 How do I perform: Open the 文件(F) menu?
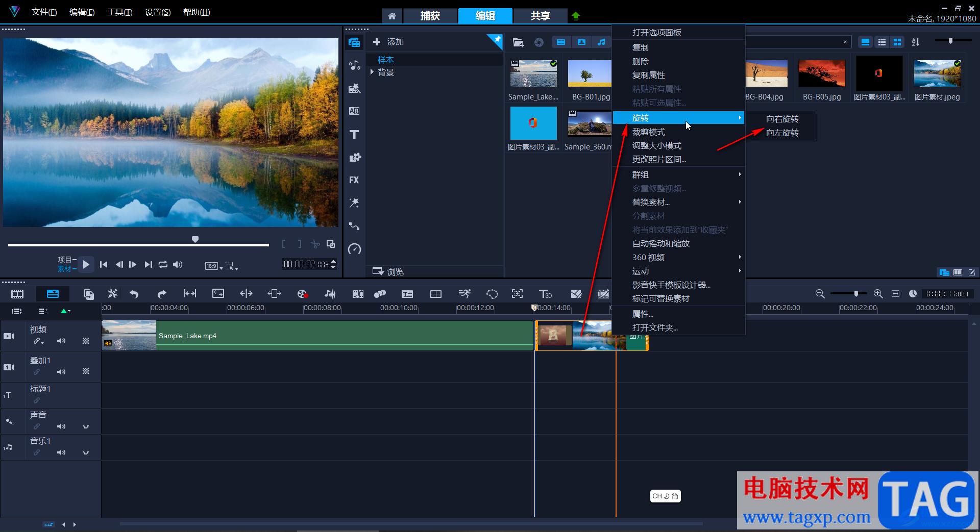coord(44,12)
